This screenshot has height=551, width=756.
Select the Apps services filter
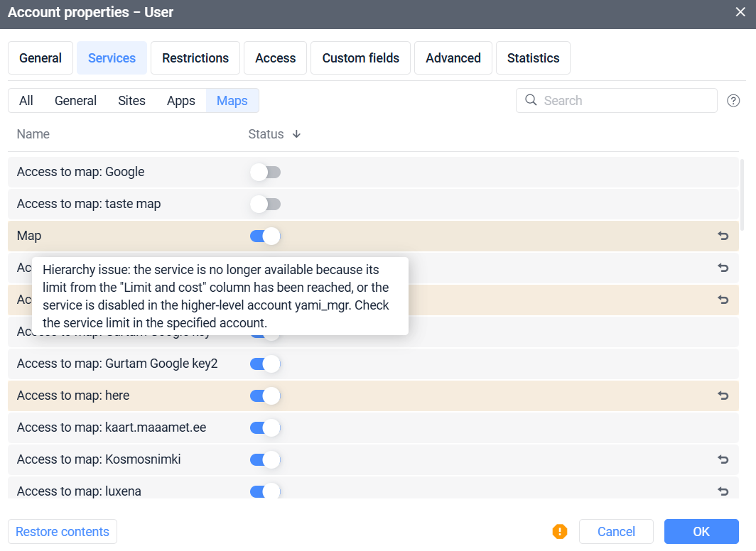pos(180,101)
